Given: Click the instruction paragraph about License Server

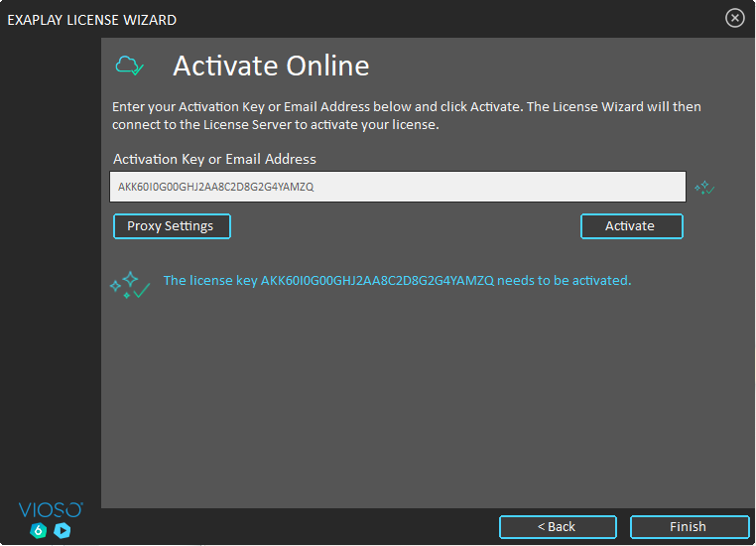Looking at the screenshot, I should [407, 116].
